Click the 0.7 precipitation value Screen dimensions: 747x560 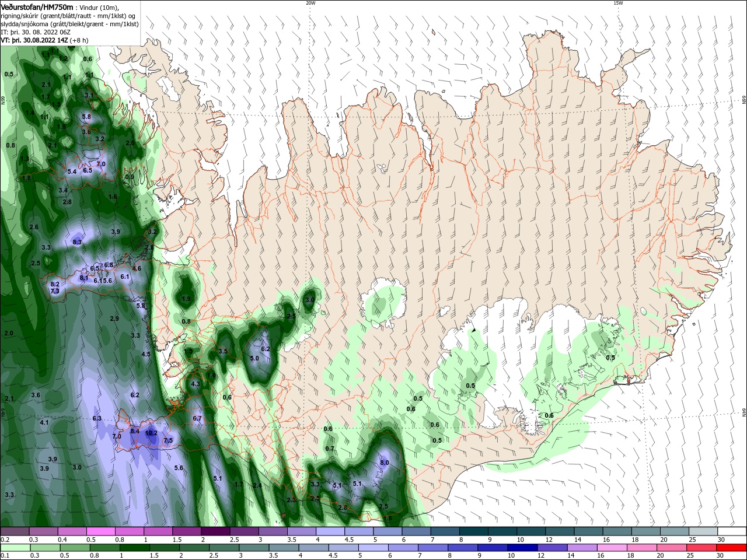(x=330, y=449)
